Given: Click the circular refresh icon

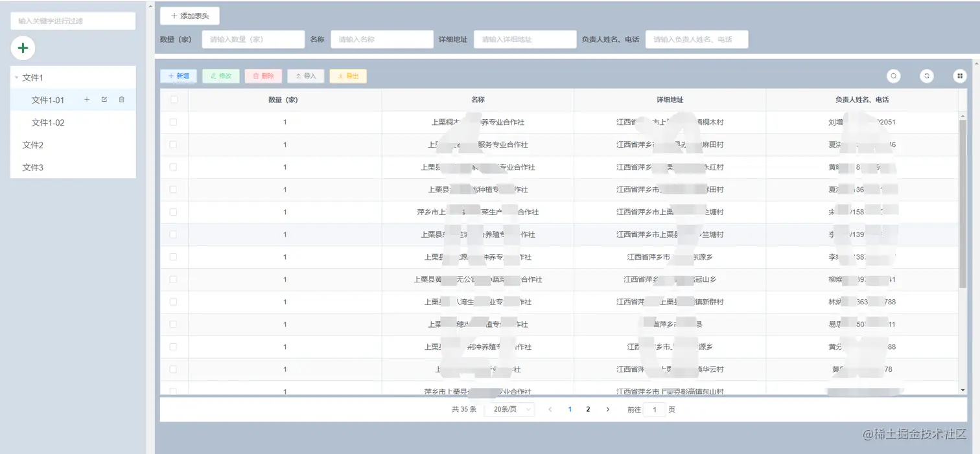Looking at the screenshot, I should pos(927,76).
